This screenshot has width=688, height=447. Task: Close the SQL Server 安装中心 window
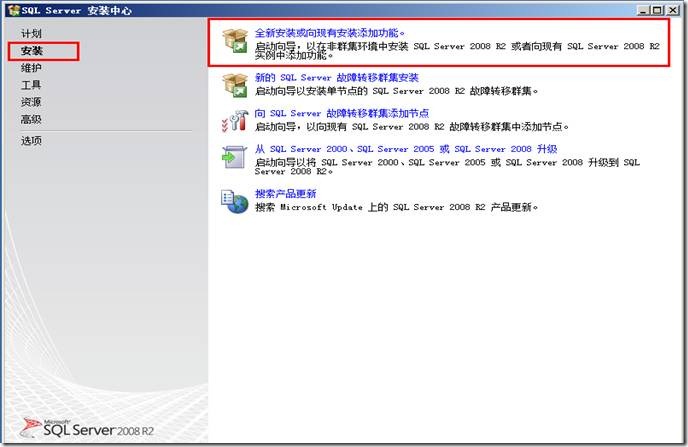tap(672, 10)
